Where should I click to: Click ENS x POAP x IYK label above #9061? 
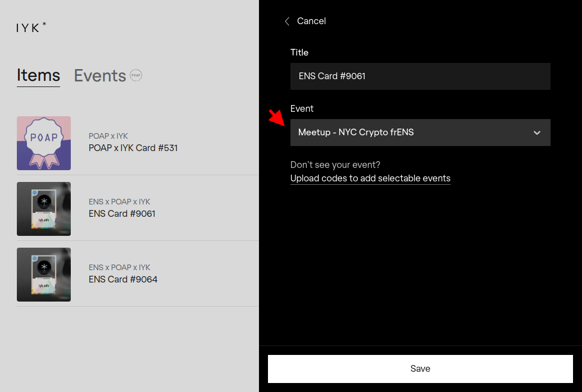(120, 202)
